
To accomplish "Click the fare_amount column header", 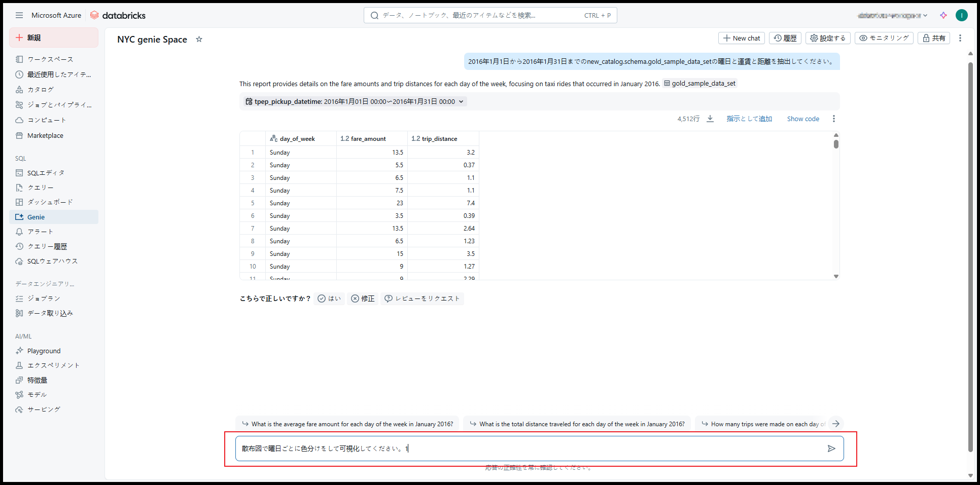I will pos(372,138).
